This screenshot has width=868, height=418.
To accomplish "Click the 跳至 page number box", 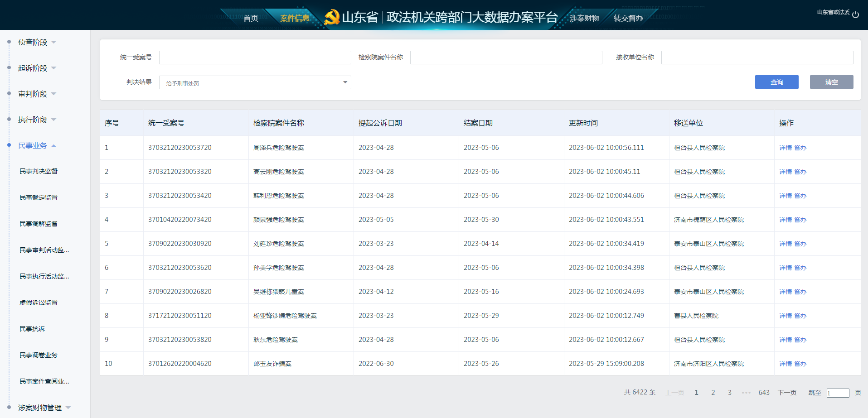I will [x=838, y=393].
